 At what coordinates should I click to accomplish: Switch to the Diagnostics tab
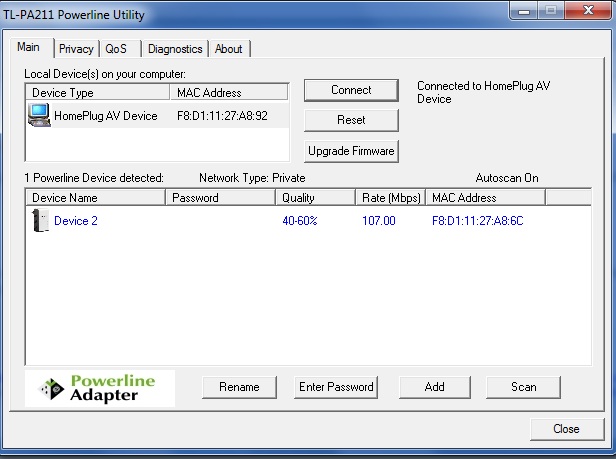pyautogui.click(x=175, y=49)
